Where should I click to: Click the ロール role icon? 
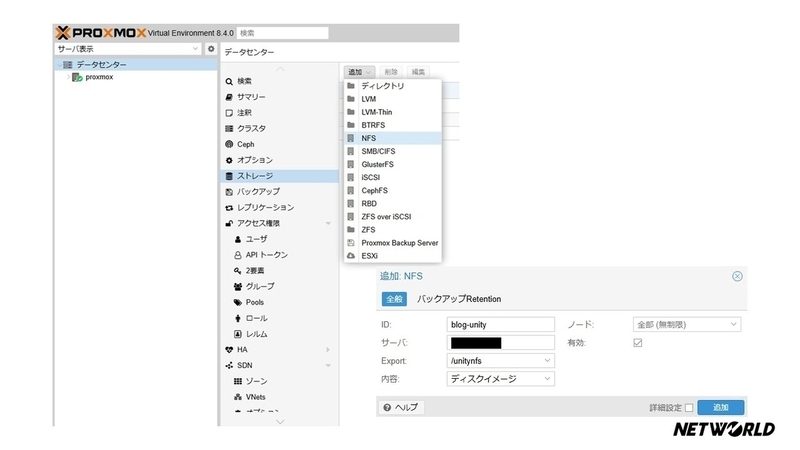238,318
